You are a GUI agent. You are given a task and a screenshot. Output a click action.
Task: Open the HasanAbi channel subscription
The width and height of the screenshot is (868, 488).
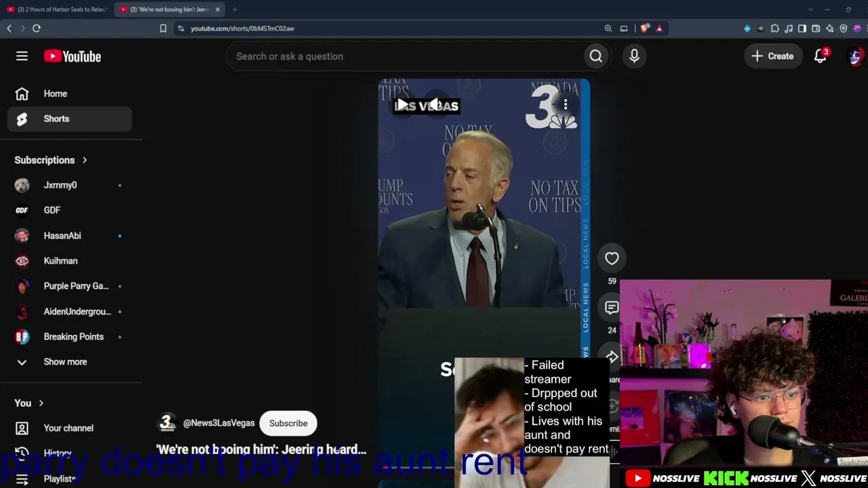70,236
